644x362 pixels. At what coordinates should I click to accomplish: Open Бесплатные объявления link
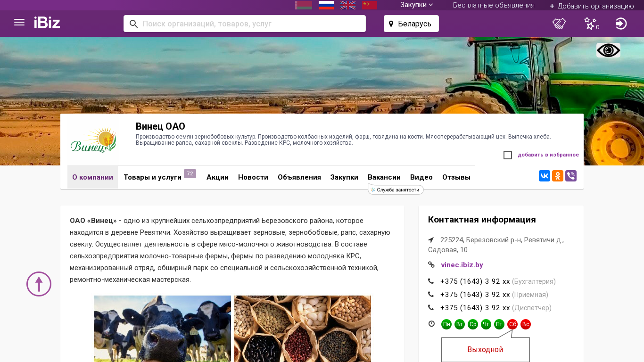click(x=494, y=5)
